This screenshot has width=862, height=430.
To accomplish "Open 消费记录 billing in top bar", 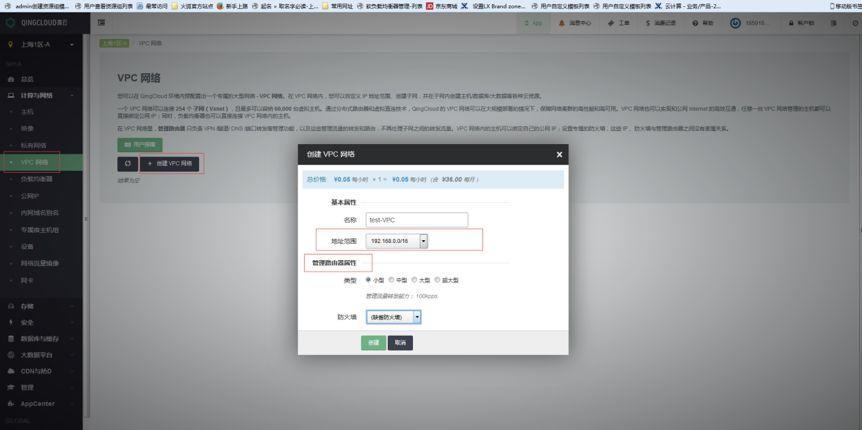I will 660,23.
